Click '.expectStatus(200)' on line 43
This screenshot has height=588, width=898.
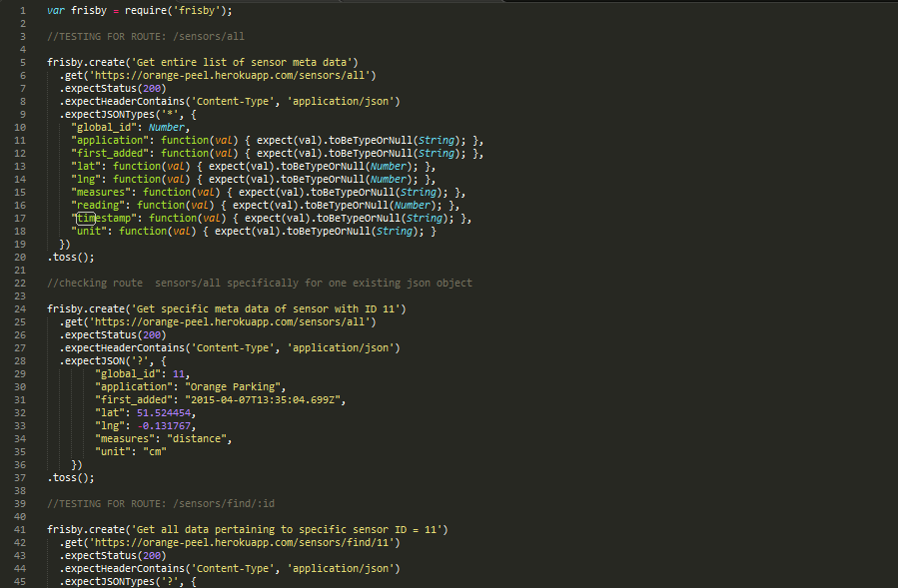click(x=113, y=556)
